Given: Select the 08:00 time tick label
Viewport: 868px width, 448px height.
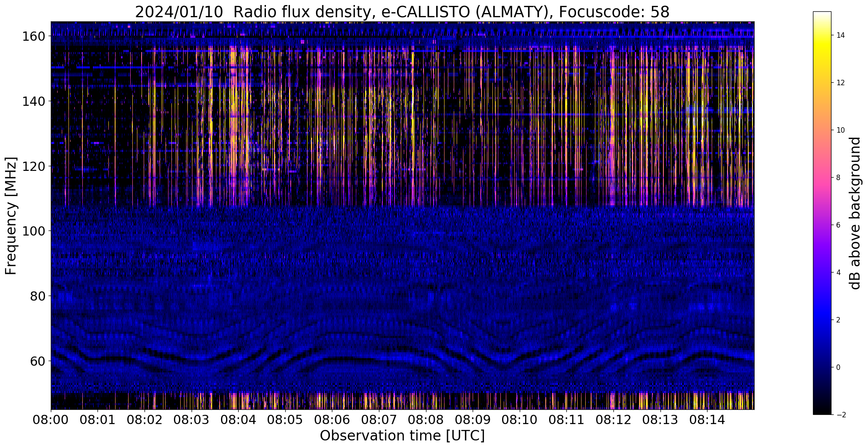Looking at the screenshot, I should click(51, 419).
